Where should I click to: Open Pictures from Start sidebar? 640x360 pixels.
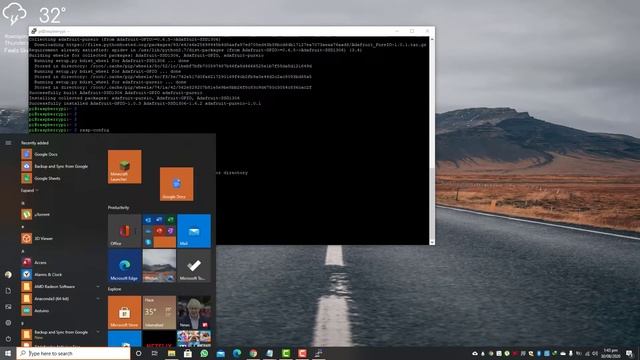[8, 307]
